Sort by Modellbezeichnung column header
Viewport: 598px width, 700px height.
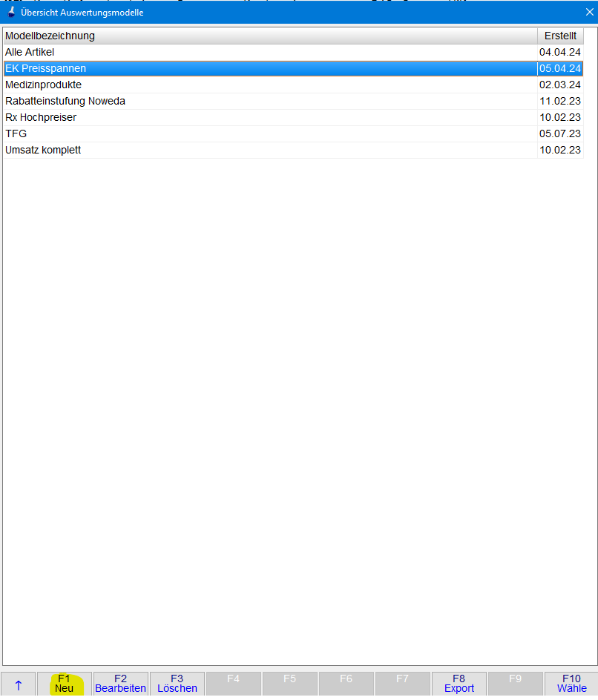pyautogui.click(x=269, y=36)
